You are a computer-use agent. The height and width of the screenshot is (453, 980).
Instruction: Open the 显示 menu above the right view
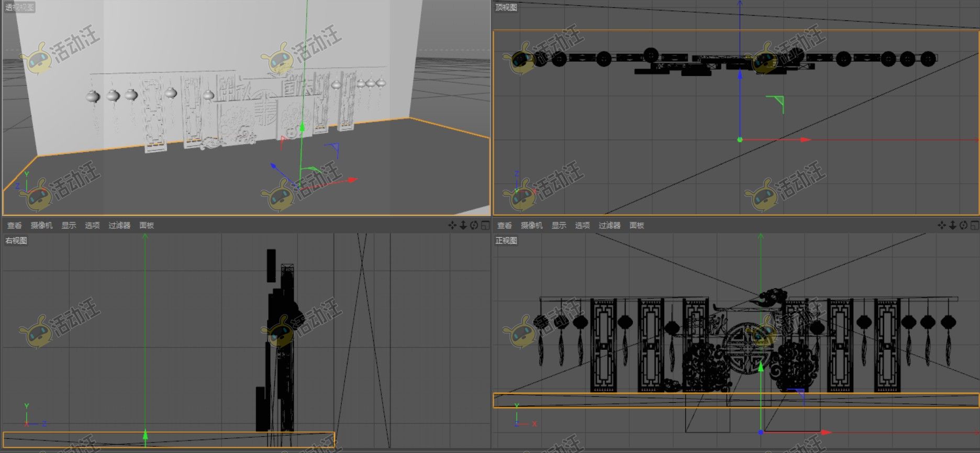[69, 225]
